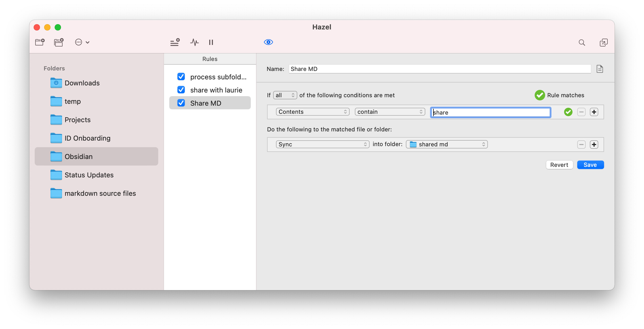Select the share with laurie rule
The width and height of the screenshot is (644, 329).
tap(216, 90)
